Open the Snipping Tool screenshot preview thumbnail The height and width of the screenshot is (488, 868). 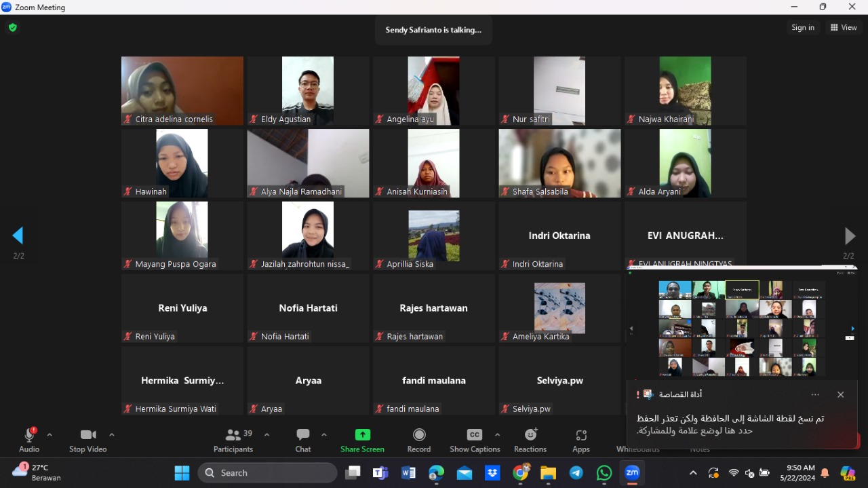tap(742, 324)
